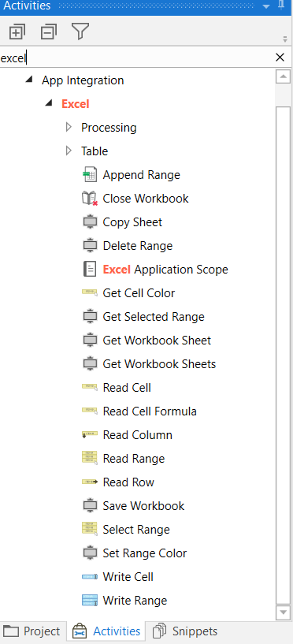
Task: Expand the Processing tree node
Action: click(x=69, y=128)
